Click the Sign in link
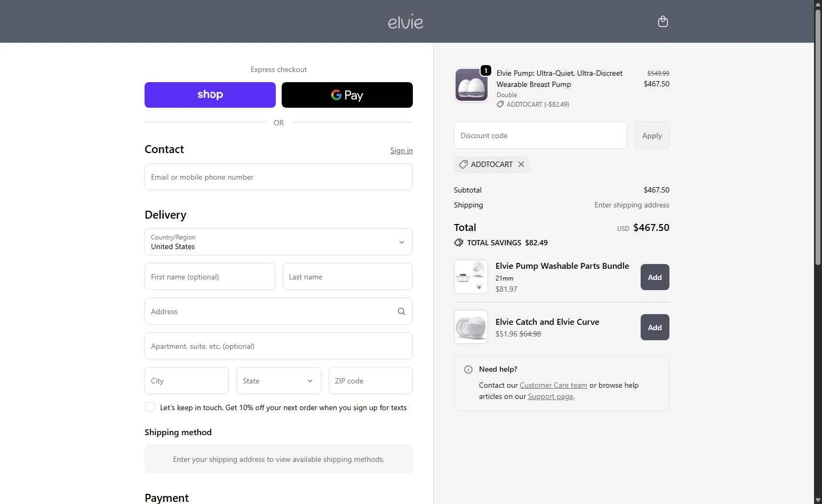The height and width of the screenshot is (504, 822). (x=401, y=150)
